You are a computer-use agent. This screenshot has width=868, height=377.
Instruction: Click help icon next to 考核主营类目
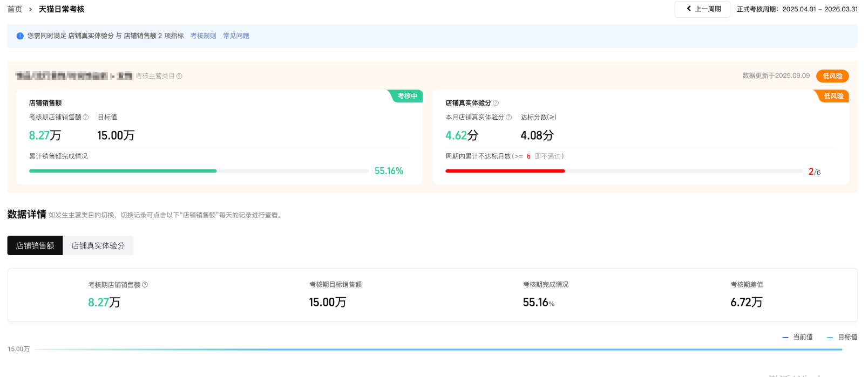tap(179, 76)
